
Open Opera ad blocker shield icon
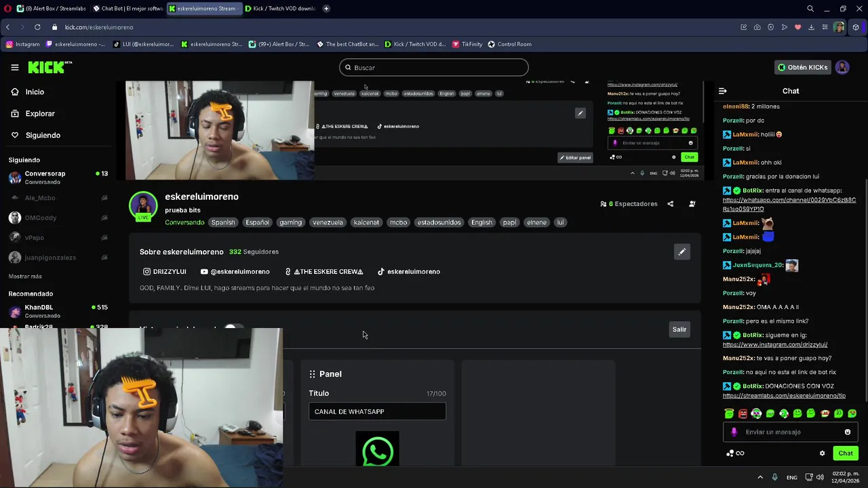[x=770, y=27]
